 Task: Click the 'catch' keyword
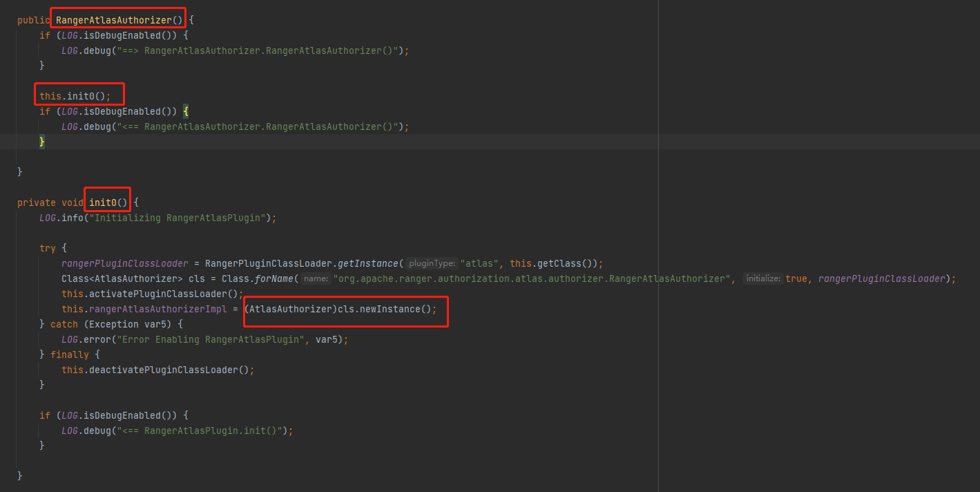click(x=64, y=324)
